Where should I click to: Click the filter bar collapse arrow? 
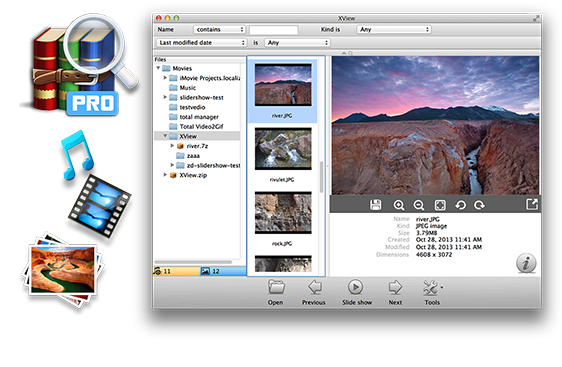(344, 53)
